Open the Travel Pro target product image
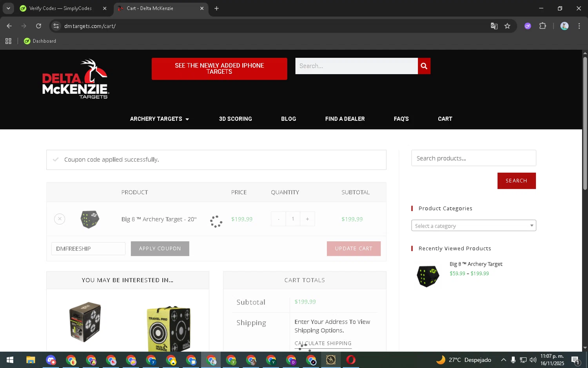The height and width of the screenshot is (368, 588). (x=169, y=328)
